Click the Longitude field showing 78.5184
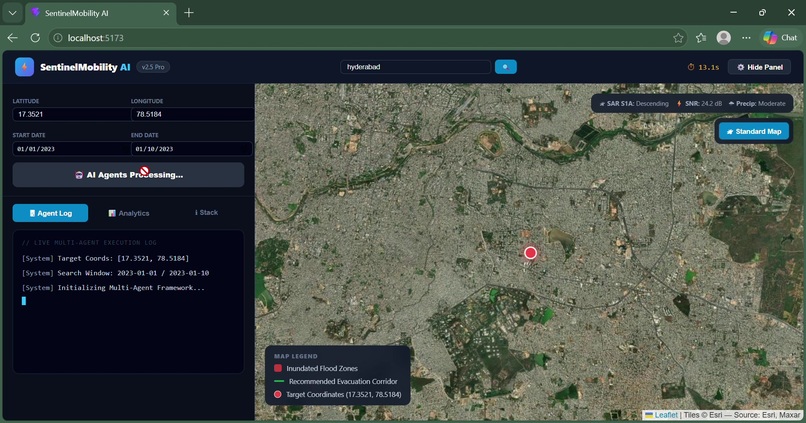The width and height of the screenshot is (806, 423). point(192,114)
